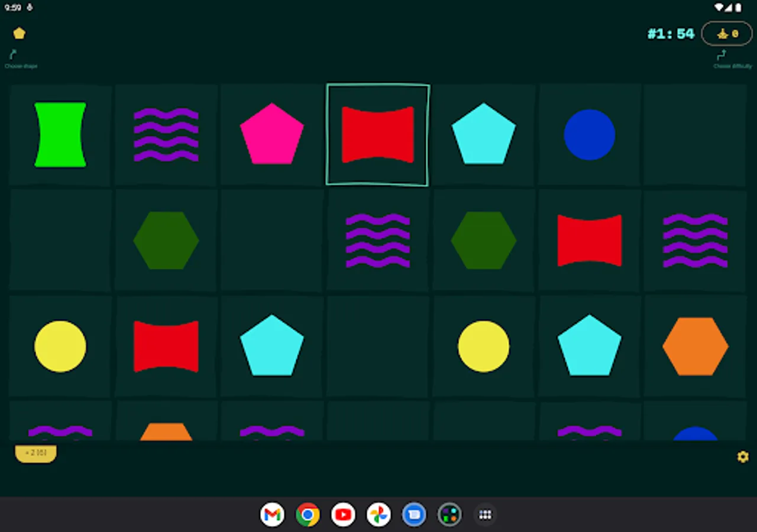The image size is (757, 532).
Task: Open the Messages app
Action: (414, 515)
